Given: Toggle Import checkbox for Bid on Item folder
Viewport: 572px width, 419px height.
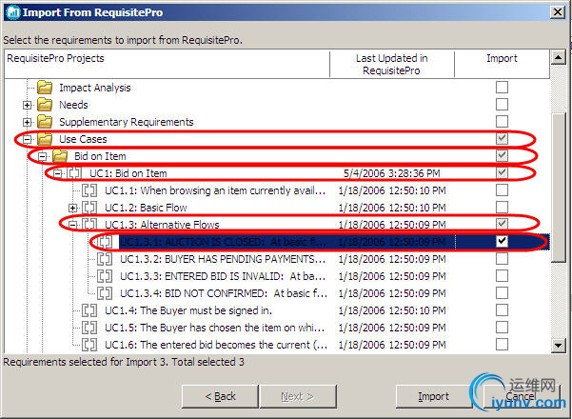Looking at the screenshot, I should pos(502,156).
